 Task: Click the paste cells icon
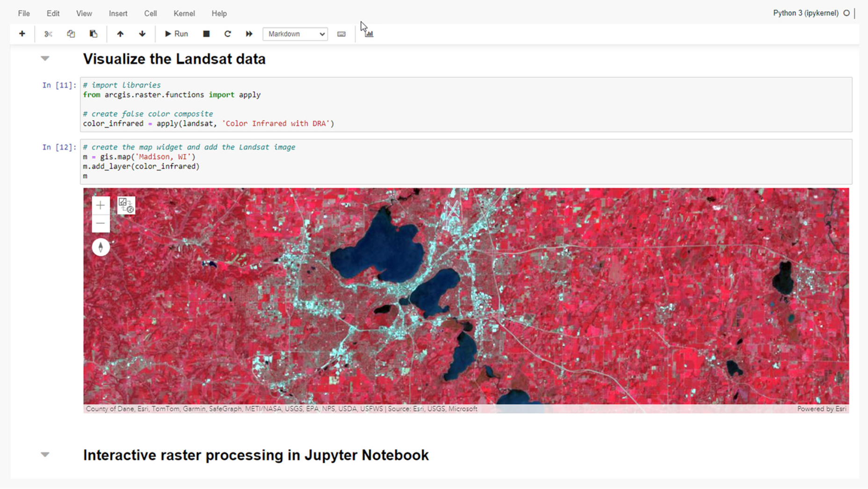[93, 34]
